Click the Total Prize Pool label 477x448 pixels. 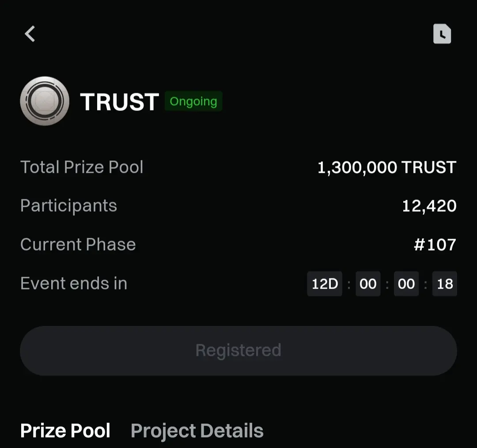click(x=82, y=167)
